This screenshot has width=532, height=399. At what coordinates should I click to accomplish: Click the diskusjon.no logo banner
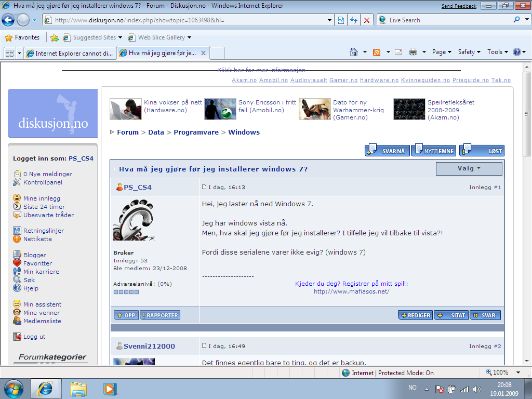pyautogui.click(x=52, y=113)
